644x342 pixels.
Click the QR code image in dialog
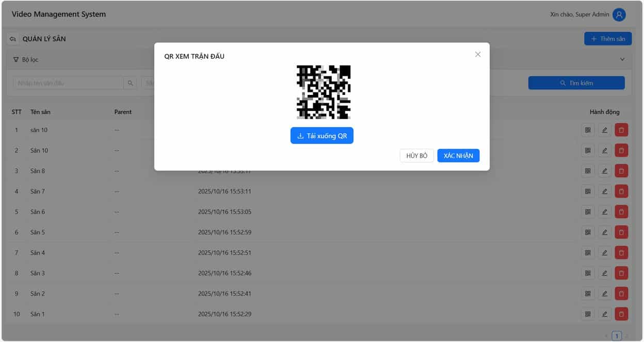click(324, 92)
